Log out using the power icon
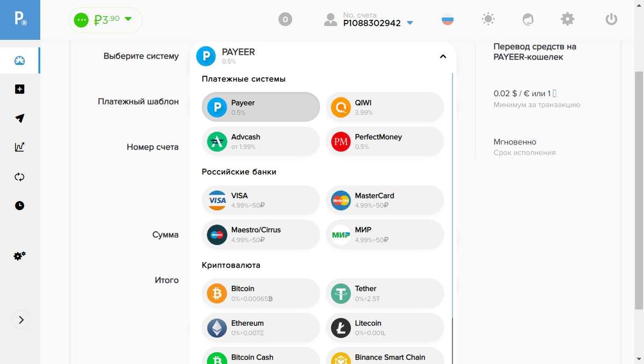 pyautogui.click(x=611, y=19)
